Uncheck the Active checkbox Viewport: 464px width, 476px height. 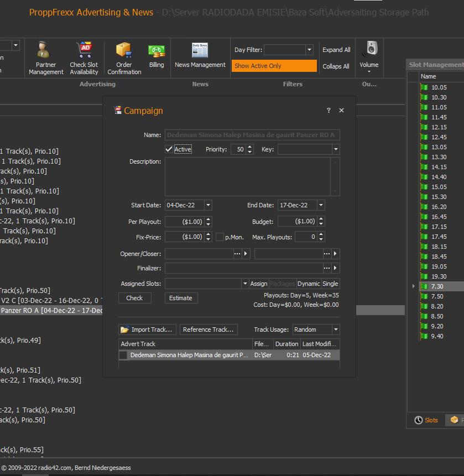(x=169, y=149)
